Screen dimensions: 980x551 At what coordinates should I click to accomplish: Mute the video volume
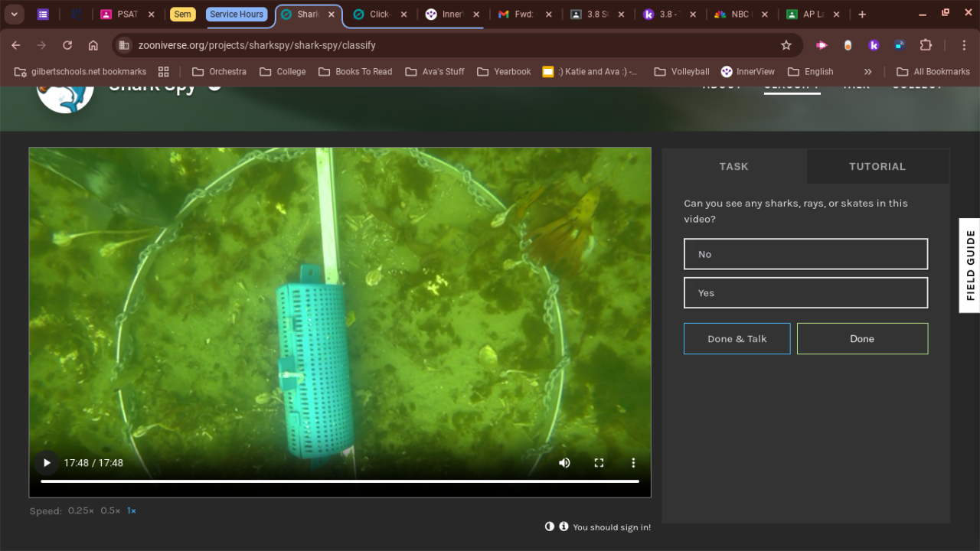564,462
